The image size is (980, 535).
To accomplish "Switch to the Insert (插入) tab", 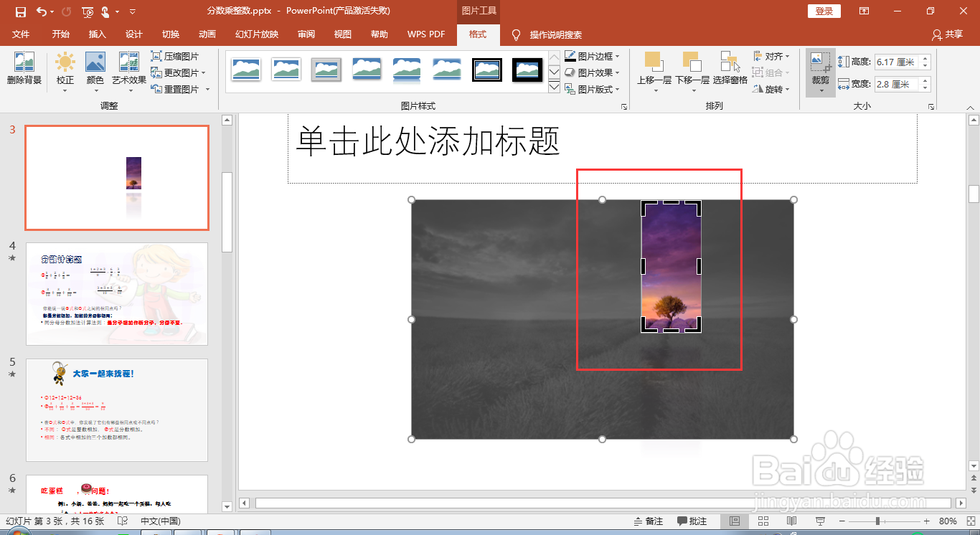I will pos(98,34).
